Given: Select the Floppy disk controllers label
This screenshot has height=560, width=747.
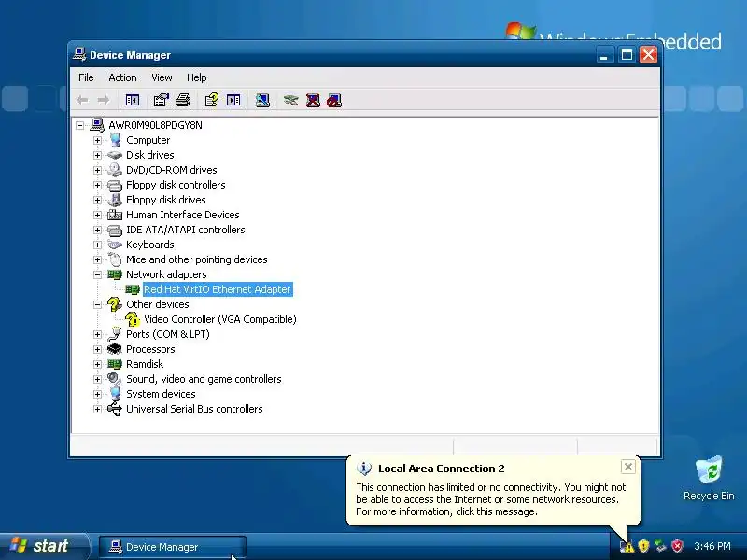Looking at the screenshot, I should pos(176,185).
